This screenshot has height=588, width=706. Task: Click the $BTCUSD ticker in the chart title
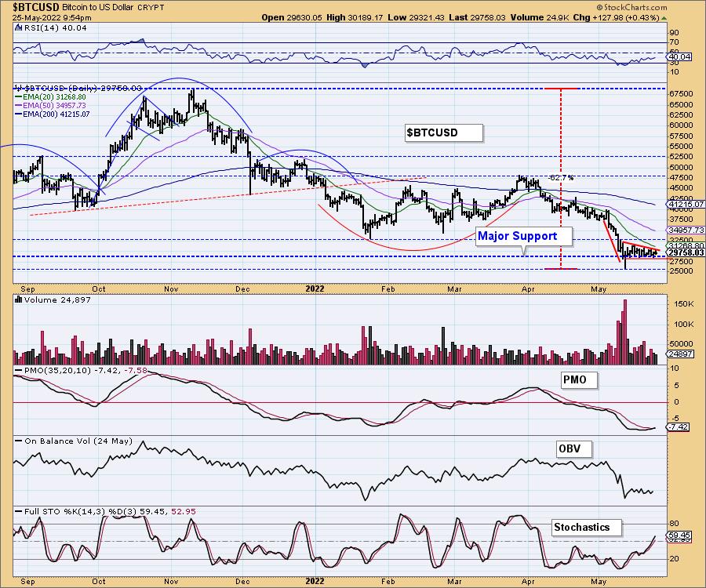[36, 7]
